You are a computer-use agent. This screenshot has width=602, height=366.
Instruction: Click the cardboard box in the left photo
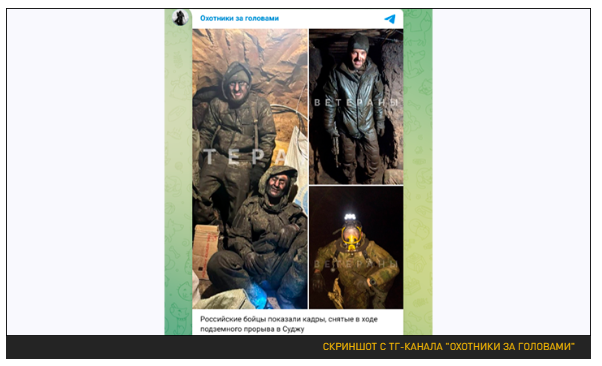[x=205, y=250]
